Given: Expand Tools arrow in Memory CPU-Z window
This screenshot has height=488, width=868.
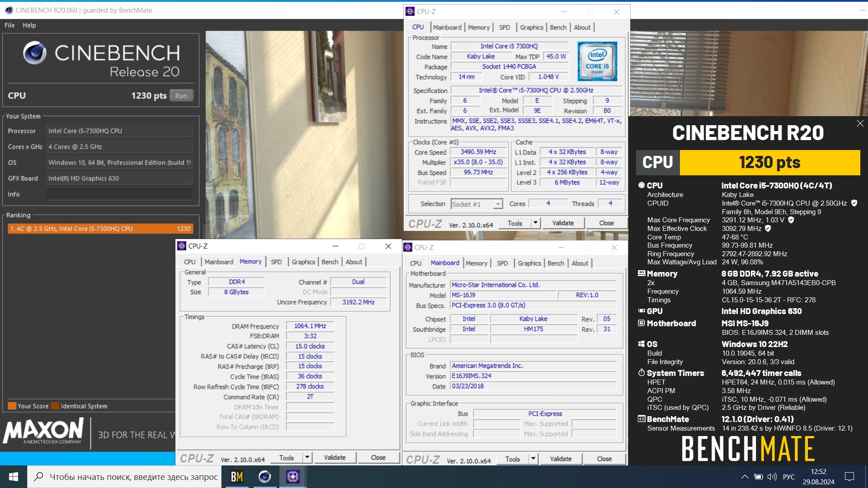Looking at the screenshot, I should click(307, 457).
